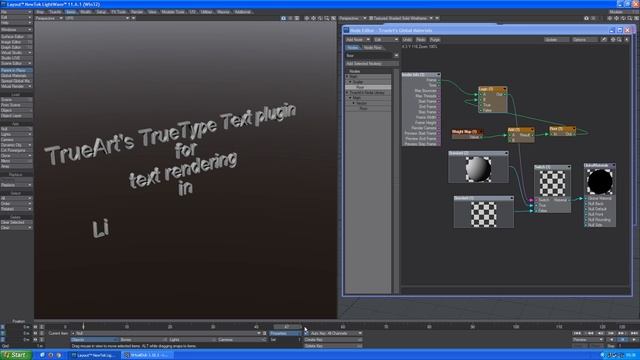Open the left viewport Perspective view dropdown
Screen dimensions: 640x360
49,18
